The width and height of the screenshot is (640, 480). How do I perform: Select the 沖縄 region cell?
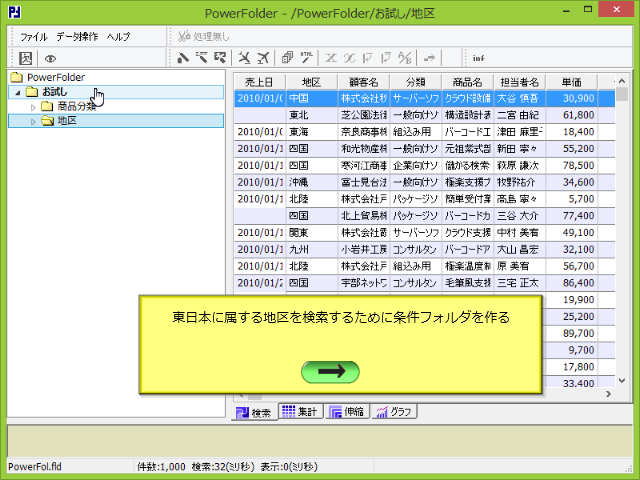point(311,182)
